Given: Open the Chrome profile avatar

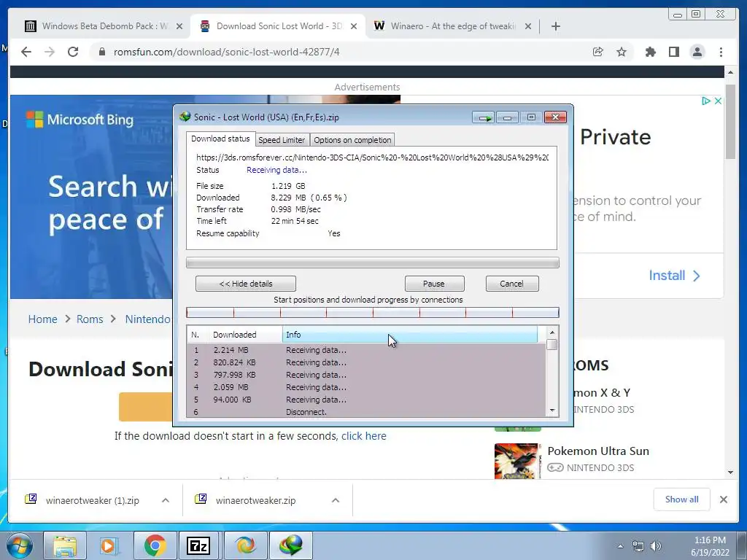Looking at the screenshot, I should coord(697,52).
